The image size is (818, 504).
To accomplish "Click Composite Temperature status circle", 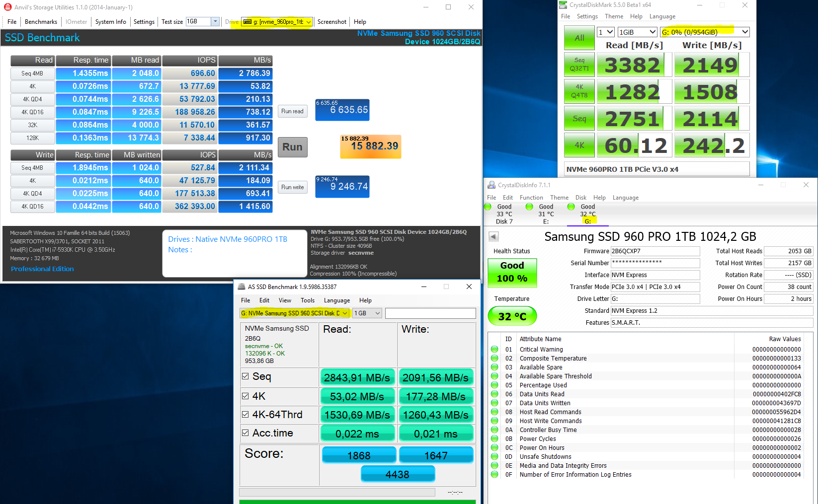I will pos(494,358).
